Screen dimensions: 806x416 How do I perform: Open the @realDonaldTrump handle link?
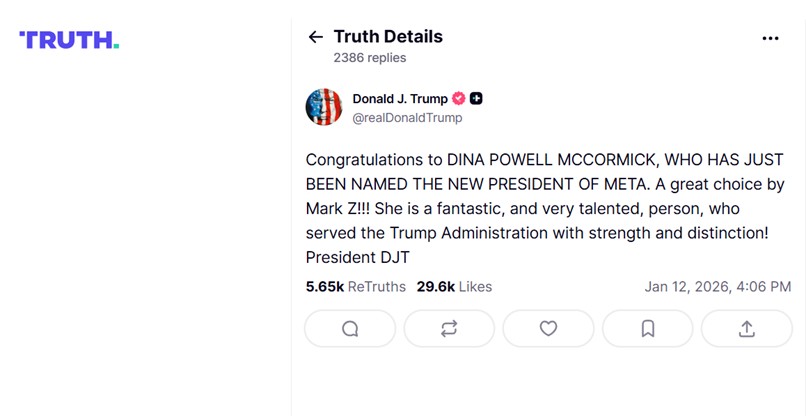pyautogui.click(x=407, y=118)
